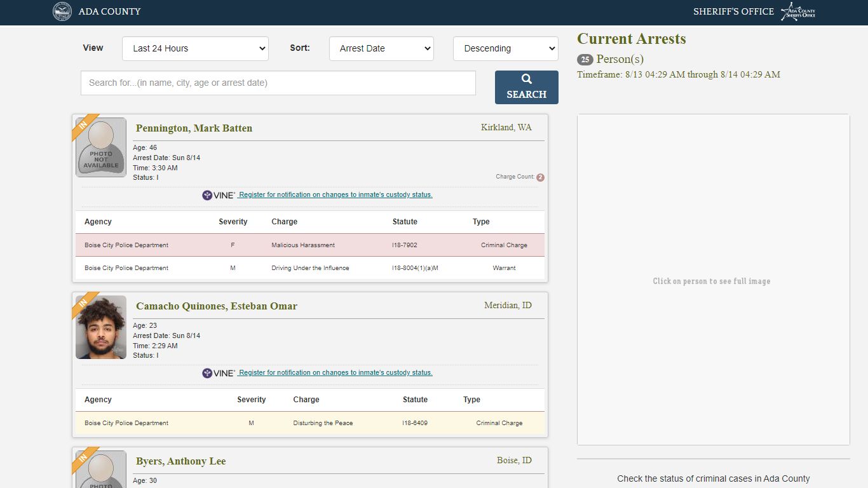
Task: Click Check the status of criminal cases text
Action: (x=714, y=479)
